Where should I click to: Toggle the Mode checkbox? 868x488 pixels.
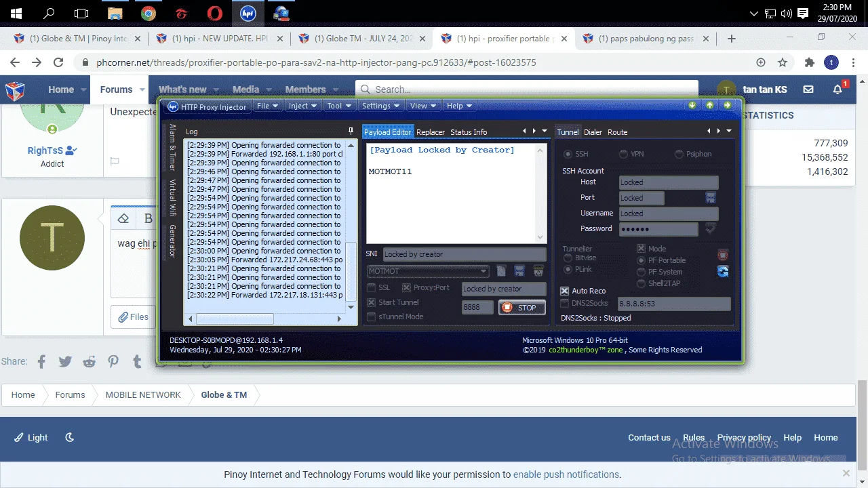click(641, 249)
